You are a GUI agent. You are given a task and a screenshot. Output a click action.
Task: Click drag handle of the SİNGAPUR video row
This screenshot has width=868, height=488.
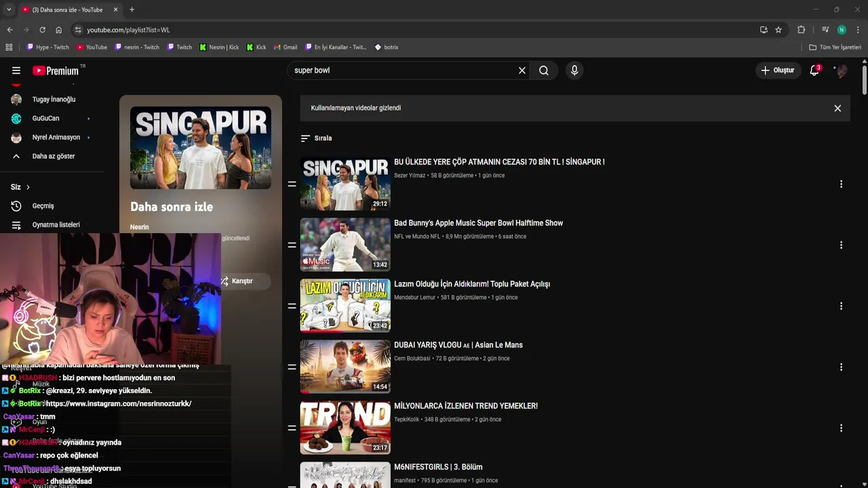[x=292, y=184]
